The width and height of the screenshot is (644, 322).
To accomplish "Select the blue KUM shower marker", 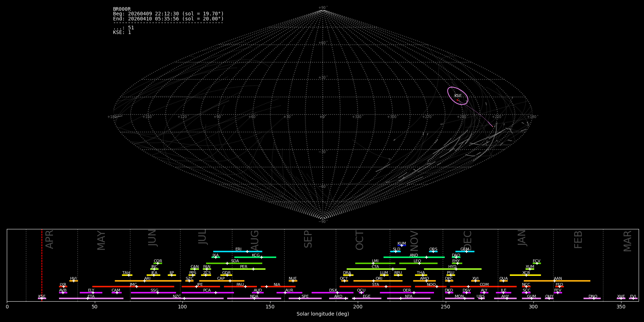I will tap(401, 245).
